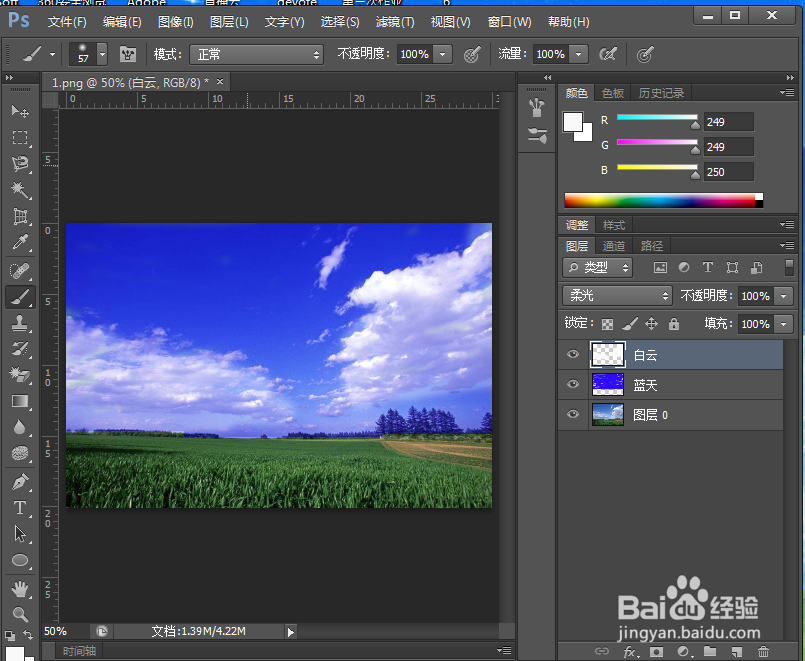Open tool preset picker arrow
This screenshot has height=661, width=805.
(52, 54)
